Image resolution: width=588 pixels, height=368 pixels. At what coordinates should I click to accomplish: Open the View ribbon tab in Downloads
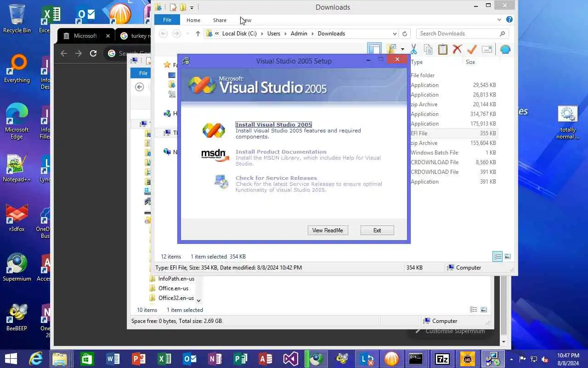pos(246,20)
